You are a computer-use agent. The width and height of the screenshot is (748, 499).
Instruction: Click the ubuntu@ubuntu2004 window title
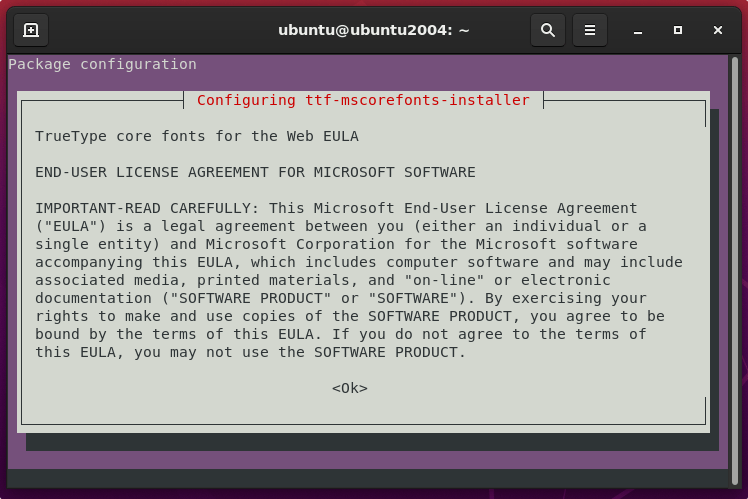click(373, 30)
